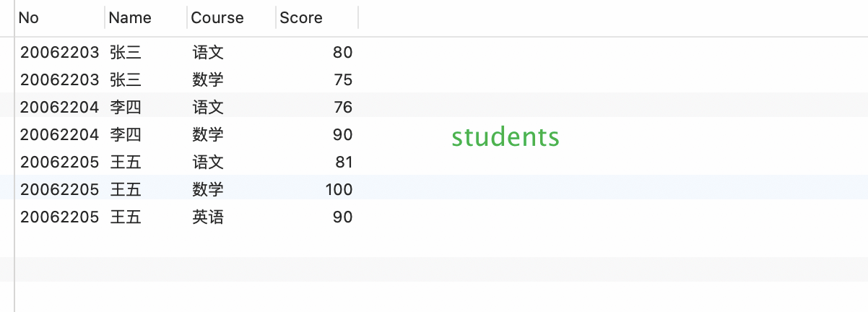Select the score cell showing 80
This screenshot has width=868, height=312.
pyautogui.click(x=343, y=52)
